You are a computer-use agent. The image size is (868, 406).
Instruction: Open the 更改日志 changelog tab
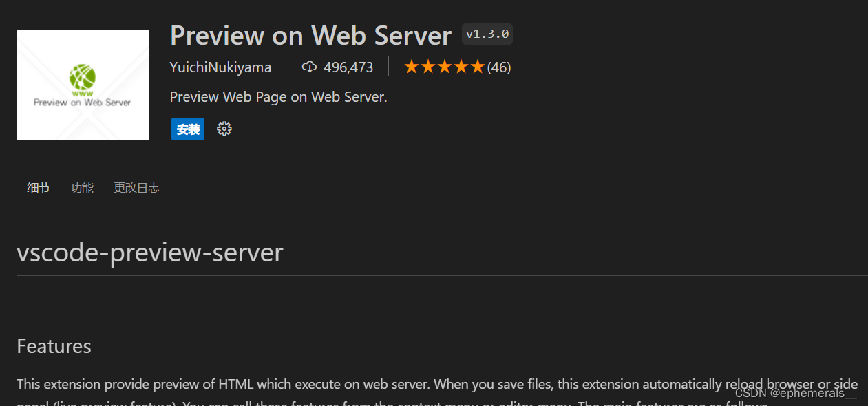tap(136, 188)
